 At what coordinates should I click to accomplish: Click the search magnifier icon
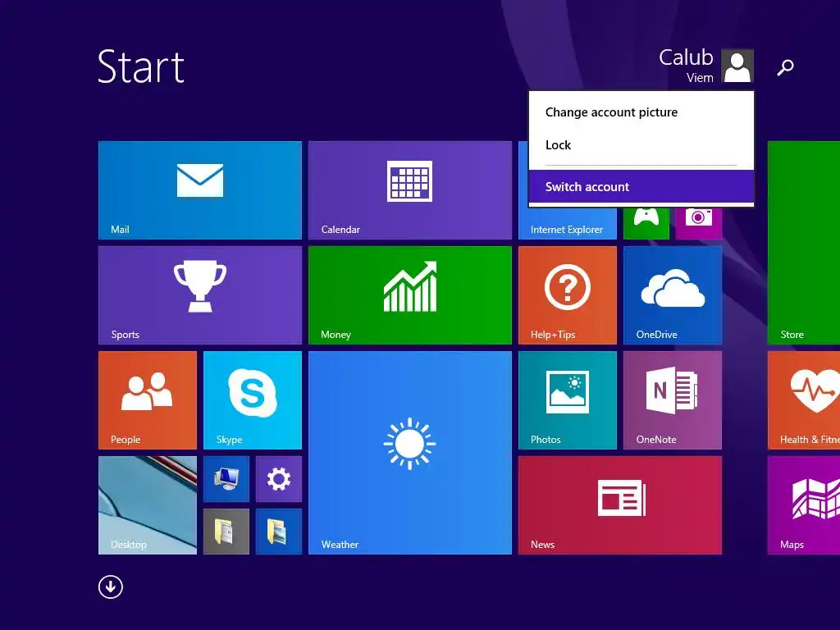pos(785,67)
